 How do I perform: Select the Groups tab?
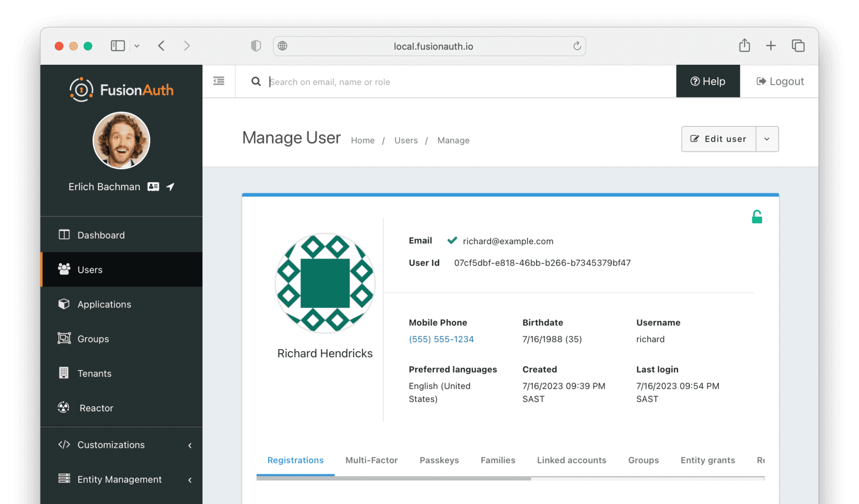pos(643,460)
